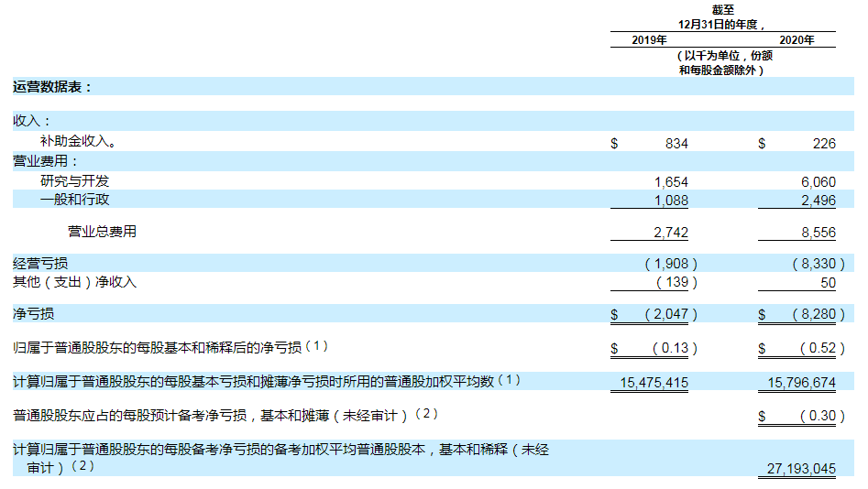Select value 1,654 for R&D
The image size is (868, 489).
point(671,182)
